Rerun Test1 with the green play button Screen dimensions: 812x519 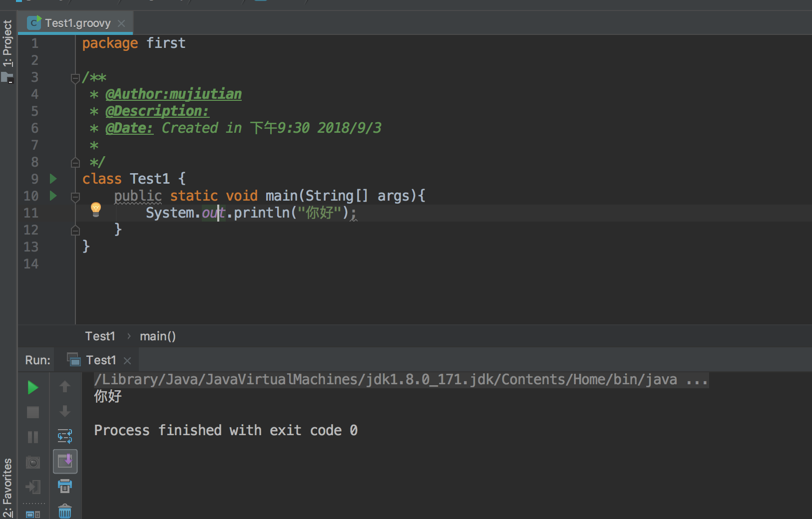click(x=33, y=387)
